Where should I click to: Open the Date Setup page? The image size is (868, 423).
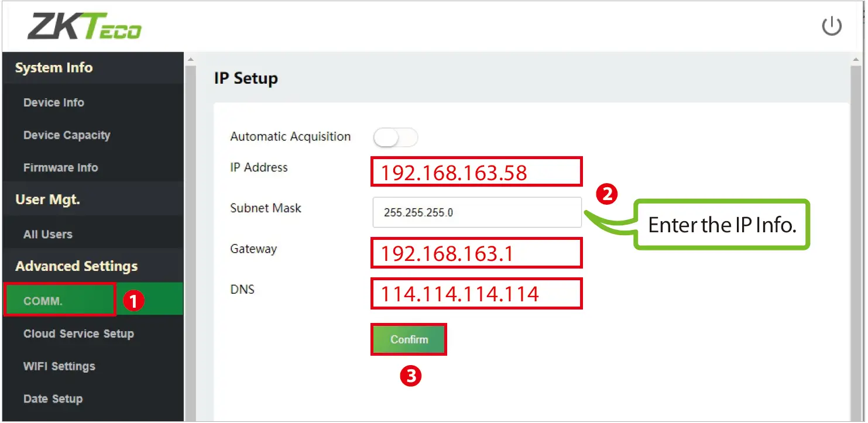pyautogui.click(x=53, y=399)
